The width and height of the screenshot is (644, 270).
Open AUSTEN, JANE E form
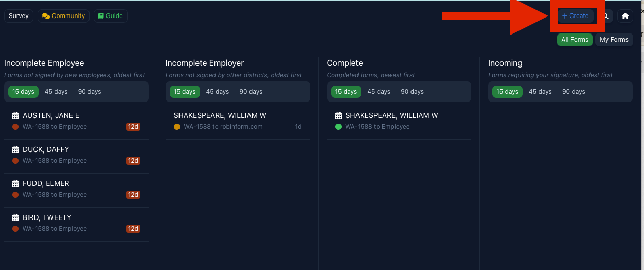[76, 121]
